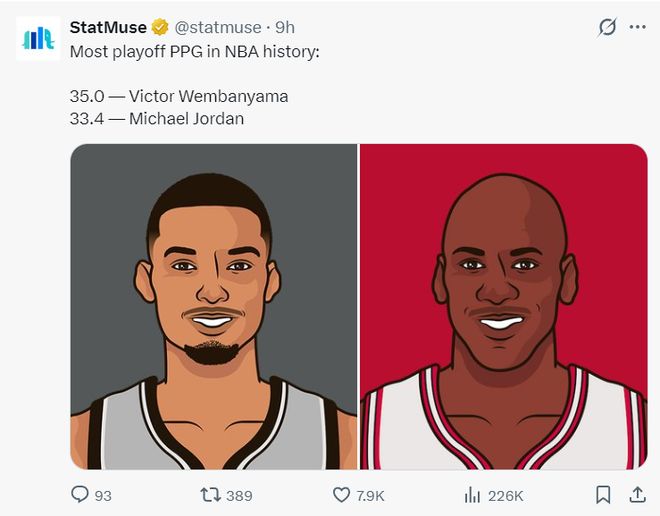The image size is (660, 516).
Task: Open the three-dot More menu
Action: 637,27
